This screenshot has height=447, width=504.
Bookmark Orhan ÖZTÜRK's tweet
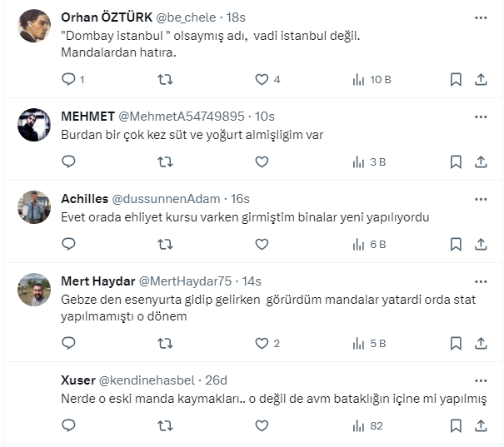click(456, 79)
